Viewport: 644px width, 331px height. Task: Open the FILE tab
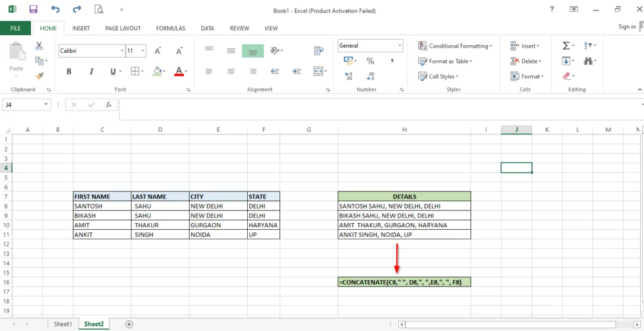(15, 28)
